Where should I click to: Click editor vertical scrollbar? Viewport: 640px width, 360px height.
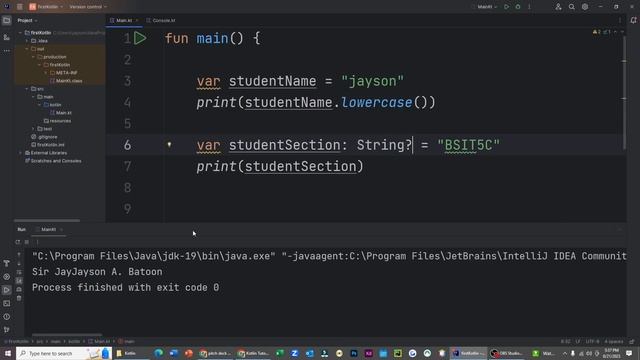tap(624, 92)
